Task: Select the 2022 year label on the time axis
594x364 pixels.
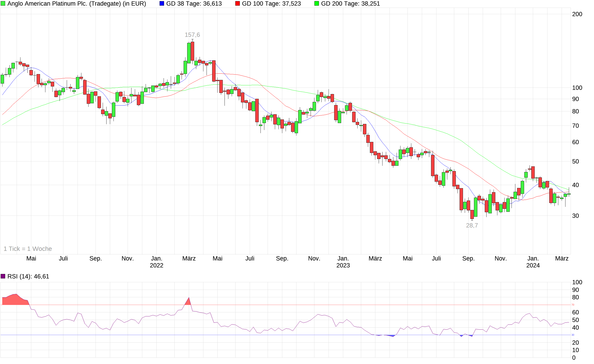Action: pyautogui.click(x=156, y=265)
